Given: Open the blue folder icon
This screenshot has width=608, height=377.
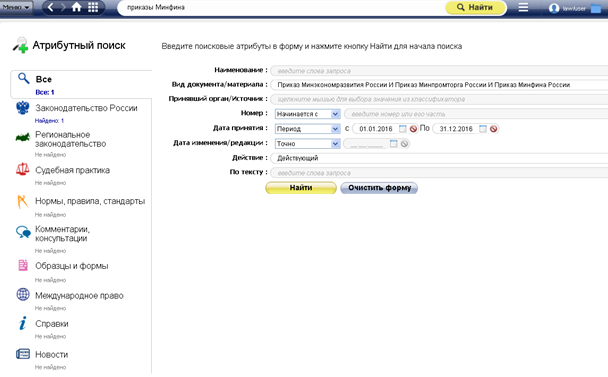Looking at the screenshot, I should [596, 8].
